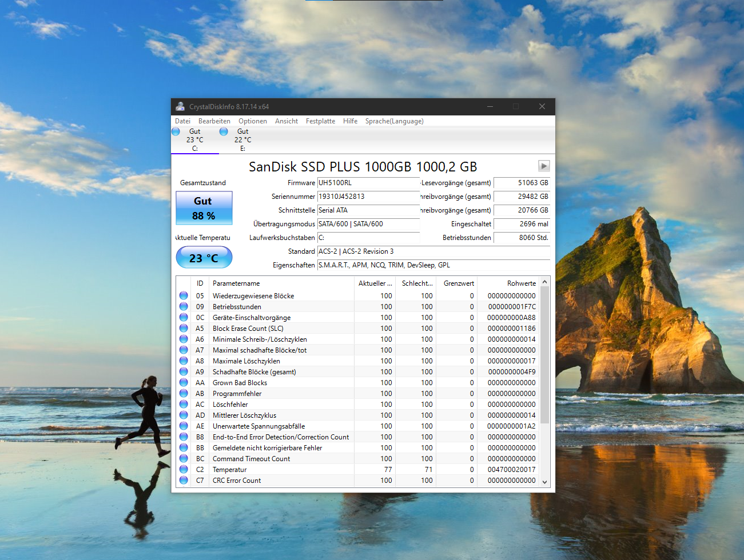This screenshot has height=560, width=744.
Task: Click status icon for Minimale Schreib-/Löschzyklen
Action: (x=184, y=339)
